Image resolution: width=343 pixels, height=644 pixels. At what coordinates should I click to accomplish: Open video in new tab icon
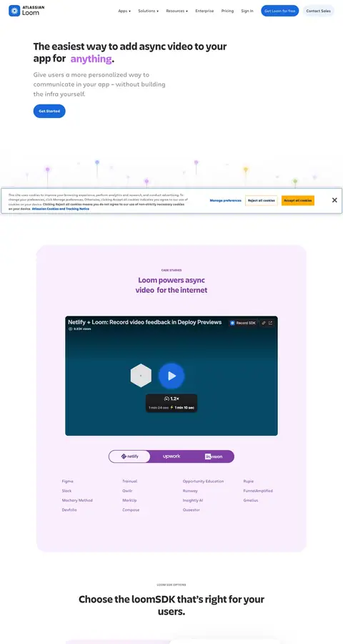pyautogui.click(x=270, y=323)
